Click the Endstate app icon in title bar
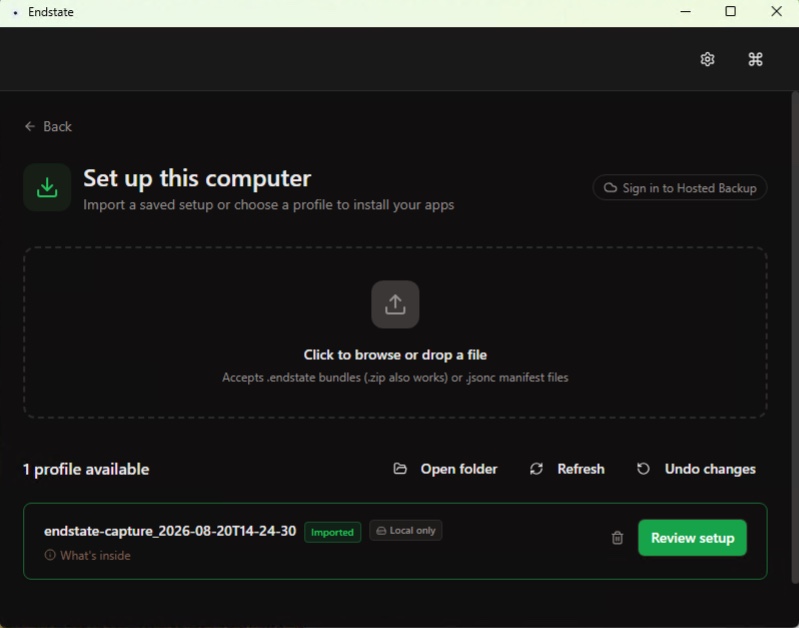 pyautogui.click(x=15, y=12)
